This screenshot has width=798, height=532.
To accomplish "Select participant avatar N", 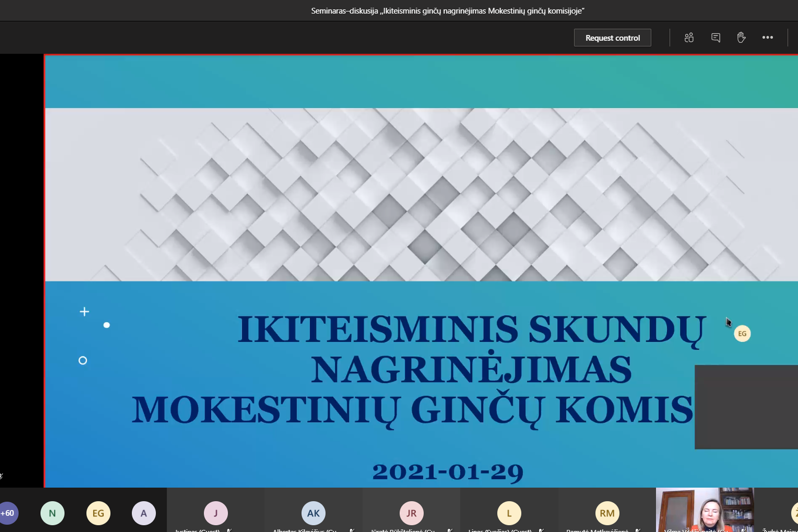I will 52,513.
